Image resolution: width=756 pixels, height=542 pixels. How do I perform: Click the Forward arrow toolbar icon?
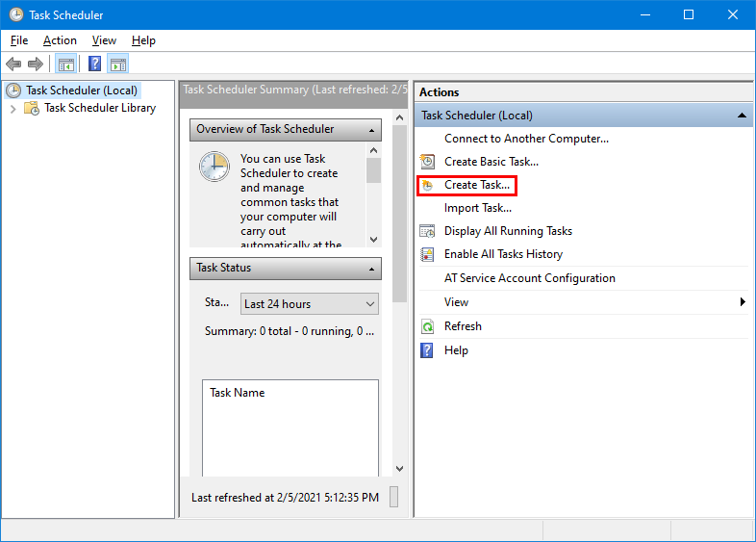tap(36, 64)
